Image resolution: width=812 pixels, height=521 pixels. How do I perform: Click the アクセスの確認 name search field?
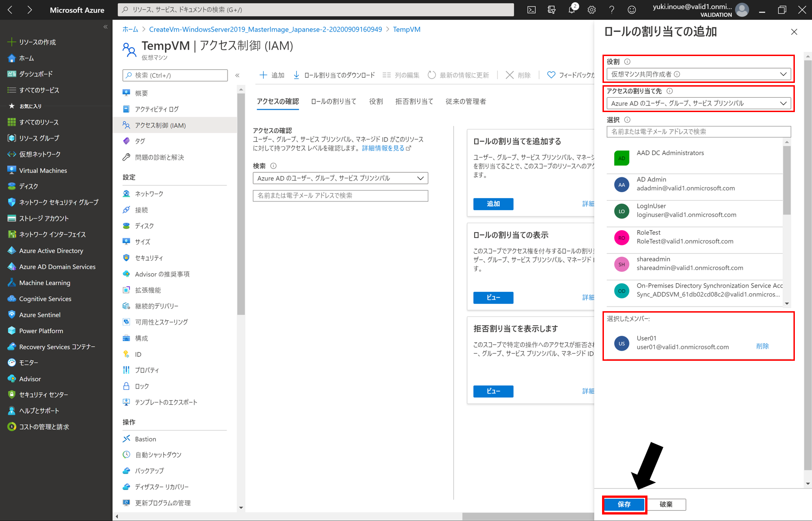pyautogui.click(x=340, y=196)
